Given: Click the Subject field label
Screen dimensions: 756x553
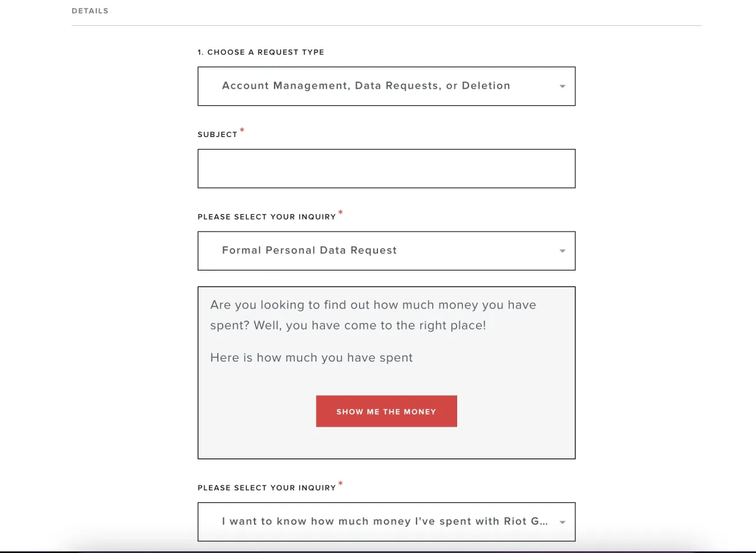Looking at the screenshot, I should [217, 135].
